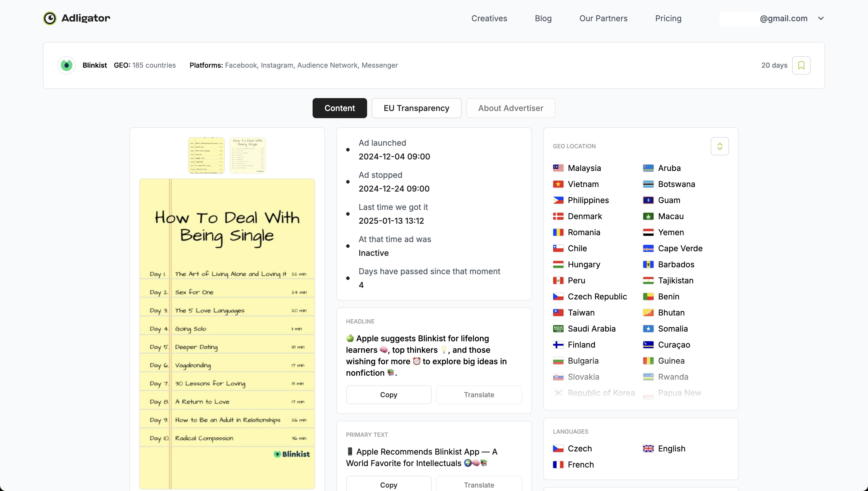Viewport: 868px width, 491px height.
Task: Bookmark this ad with the bookmark icon
Action: click(x=801, y=65)
